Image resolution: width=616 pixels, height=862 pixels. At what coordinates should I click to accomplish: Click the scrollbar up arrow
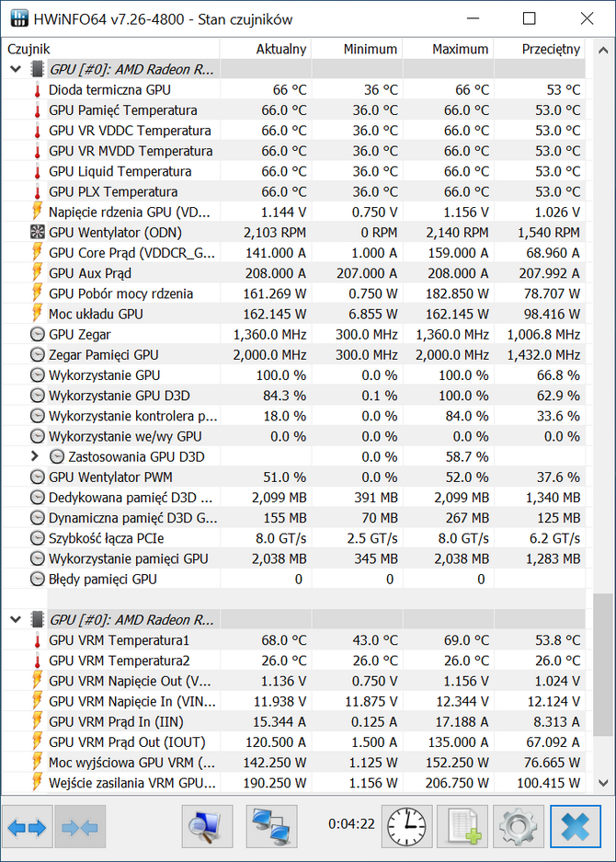pyautogui.click(x=603, y=50)
